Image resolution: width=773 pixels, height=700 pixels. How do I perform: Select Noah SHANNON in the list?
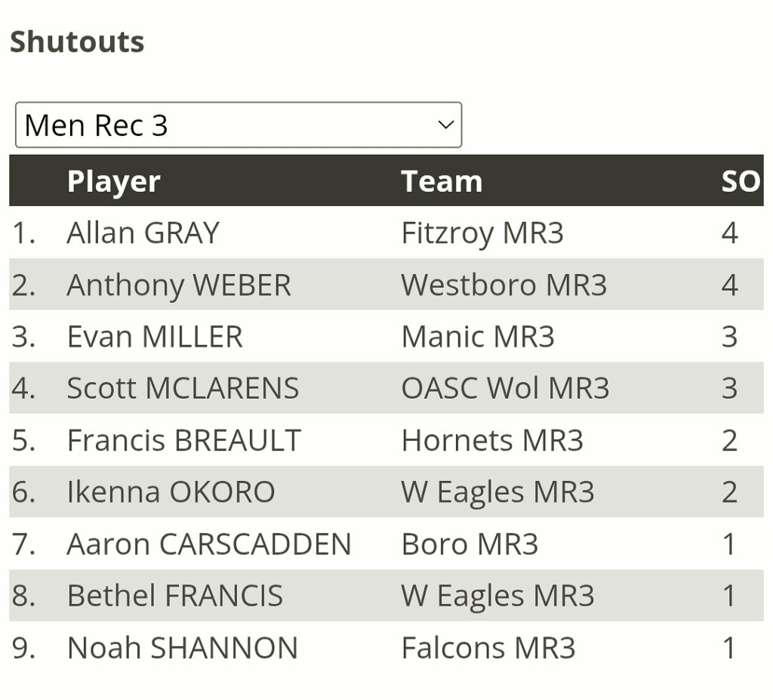182,648
